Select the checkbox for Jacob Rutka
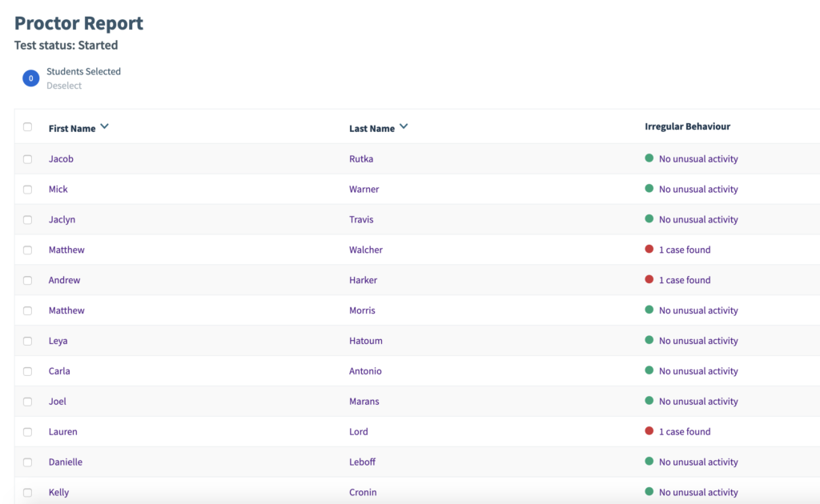Image resolution: width=820 pixels, height=504 pixels. pyautogui.click(x=28, y=159)
